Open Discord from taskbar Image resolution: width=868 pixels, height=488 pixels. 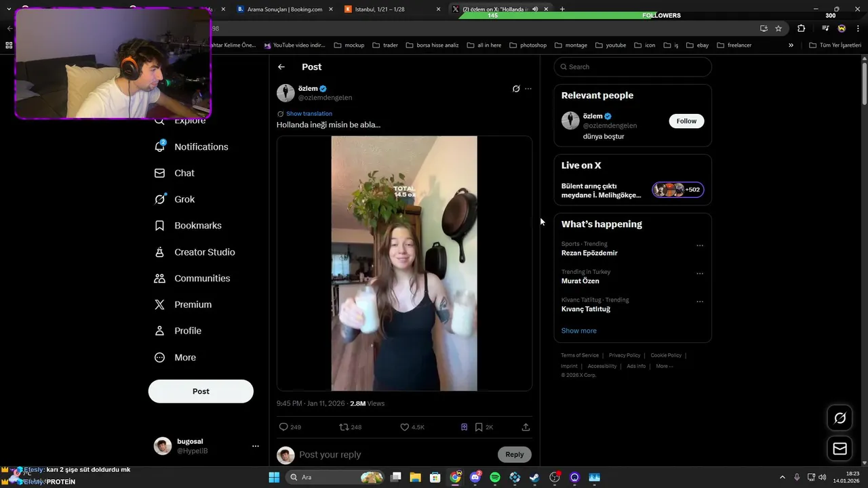pyautogui.click(x=475, y=477)
